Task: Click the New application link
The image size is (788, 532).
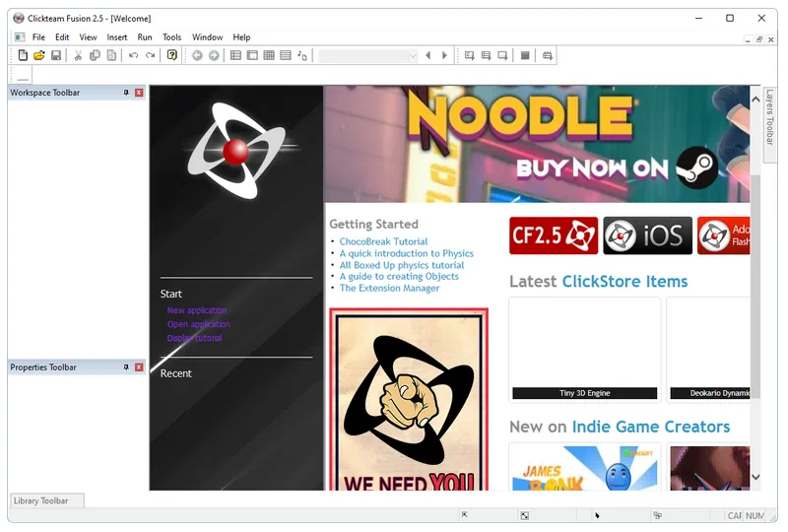Action: (197, 310)
